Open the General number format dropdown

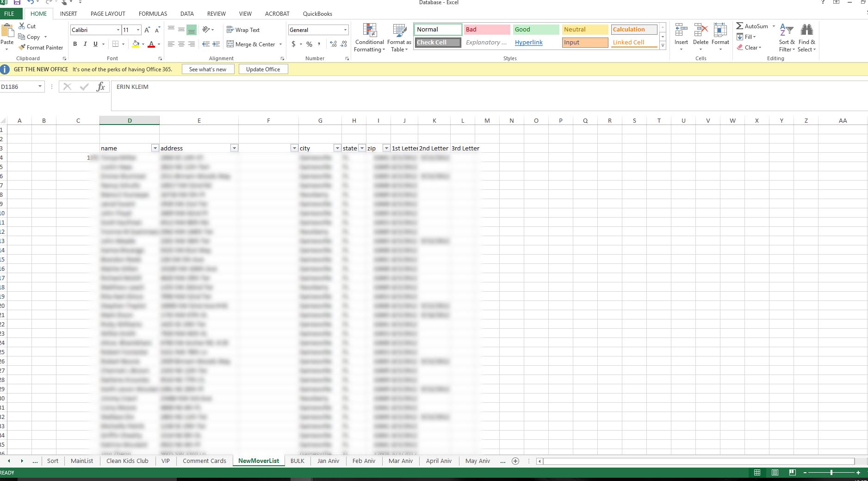pyautogui.click(x=345, y=30)
